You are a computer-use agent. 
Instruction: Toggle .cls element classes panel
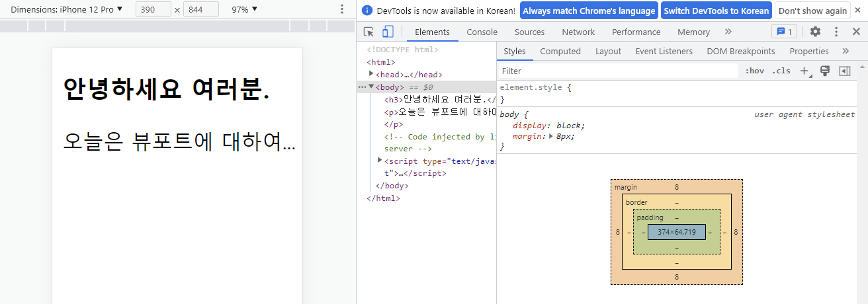781,71
